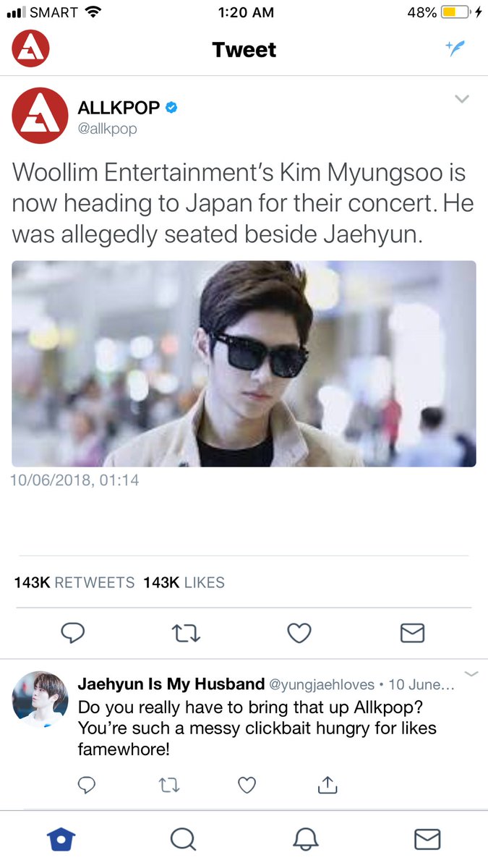This screenshot has width=488, height=868.
Task: Share the ALLKPOP tweet via direct message envelope
Action: coord(412,634)
